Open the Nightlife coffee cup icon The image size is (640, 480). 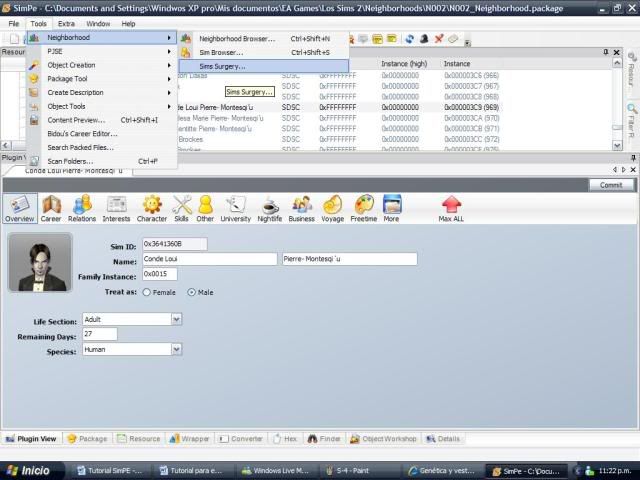tap(270, 209)
